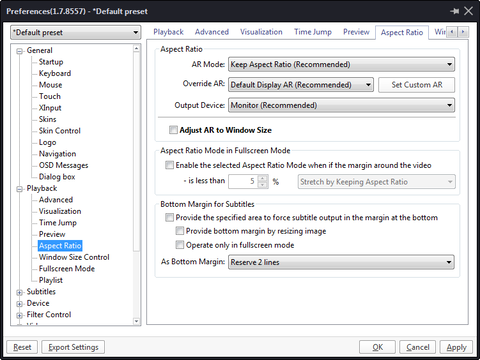Image resolution: width=480 pixels, height=360 pixels.
Task: Select Visualization in the settings tree
Action: coord(60,211)
